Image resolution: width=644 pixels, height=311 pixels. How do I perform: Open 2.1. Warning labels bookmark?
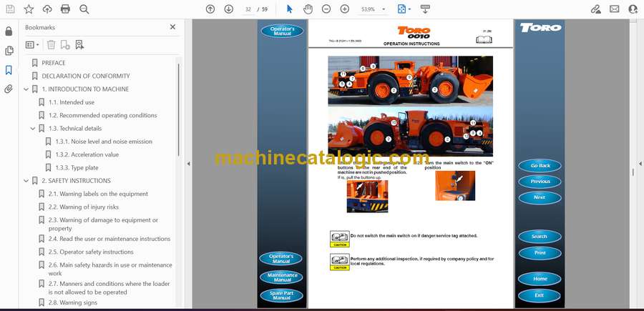coord(98,194)
